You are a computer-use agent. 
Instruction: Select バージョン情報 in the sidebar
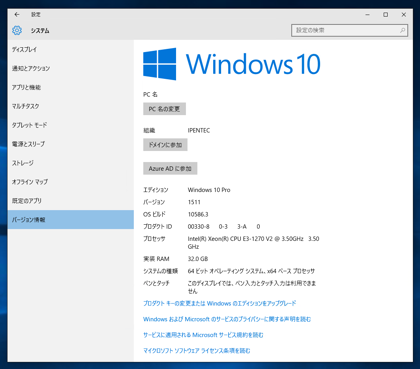click(71, 220)
